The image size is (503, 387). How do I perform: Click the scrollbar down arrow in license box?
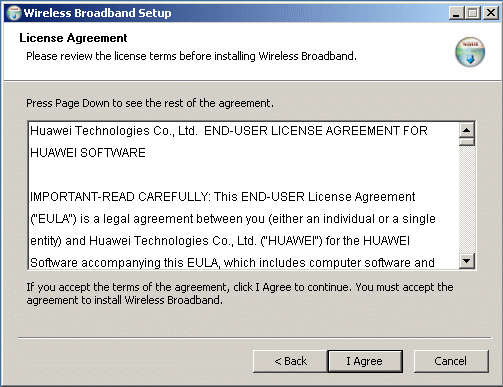click(x=467, y=261)
